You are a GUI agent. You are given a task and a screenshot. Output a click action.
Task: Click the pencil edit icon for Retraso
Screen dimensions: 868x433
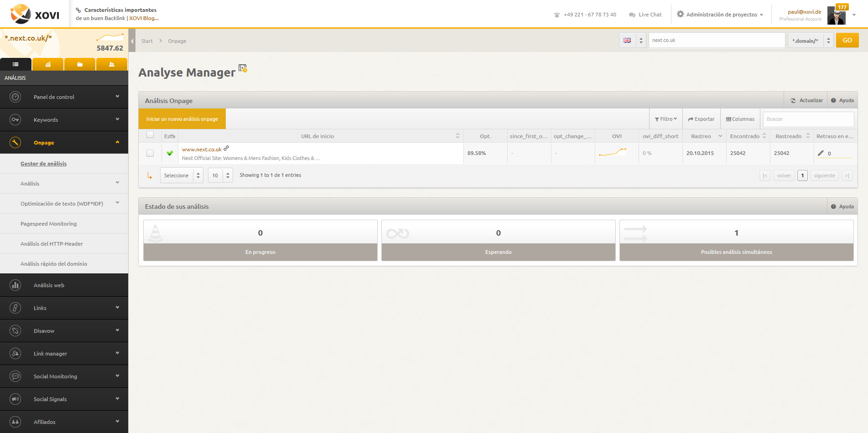821,153
